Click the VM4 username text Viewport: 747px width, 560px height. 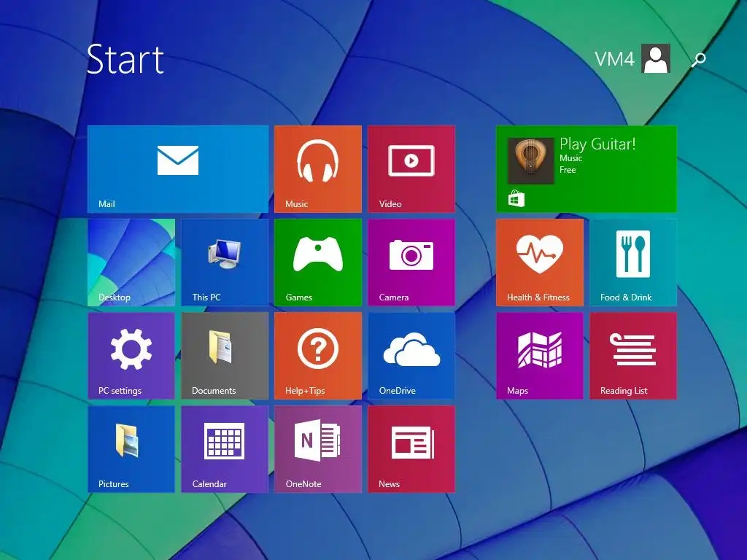(614, 59)
